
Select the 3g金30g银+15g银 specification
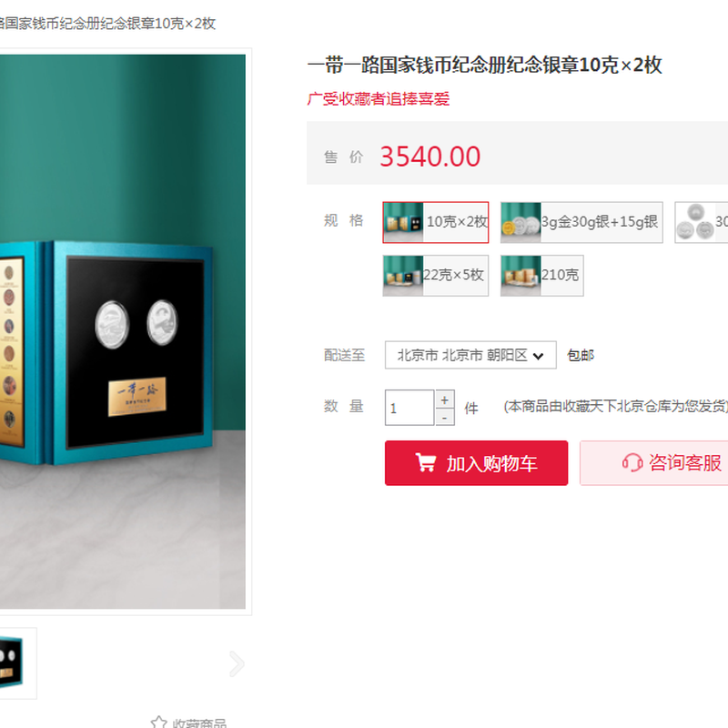pos(581,222)
